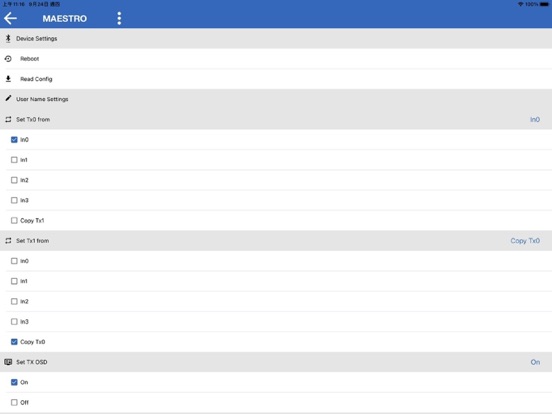Tap the Wi-Fi status icon
Viewport: 552px width, 414px height.
pos(520,4)
